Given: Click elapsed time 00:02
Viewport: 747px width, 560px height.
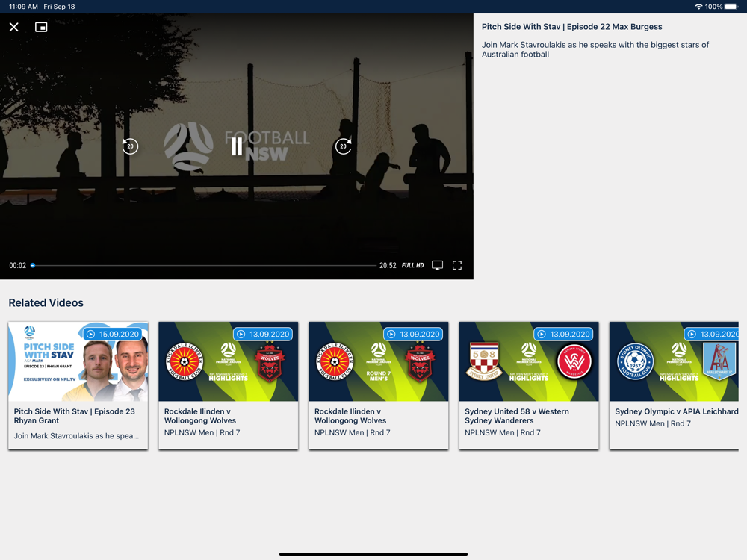Looking at the screenshot, I should click(x=18, y=265).
